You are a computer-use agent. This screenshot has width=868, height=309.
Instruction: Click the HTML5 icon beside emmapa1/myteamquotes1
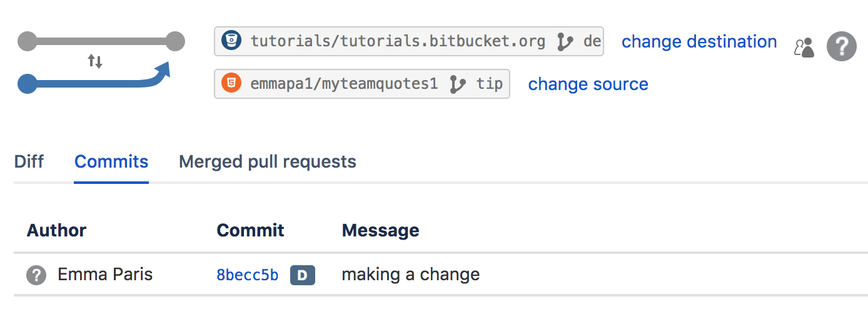(x=232, y=84)
